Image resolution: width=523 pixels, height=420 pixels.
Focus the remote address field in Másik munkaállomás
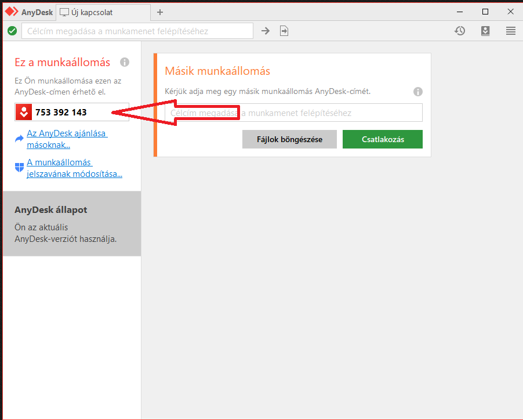pos(293,113)
